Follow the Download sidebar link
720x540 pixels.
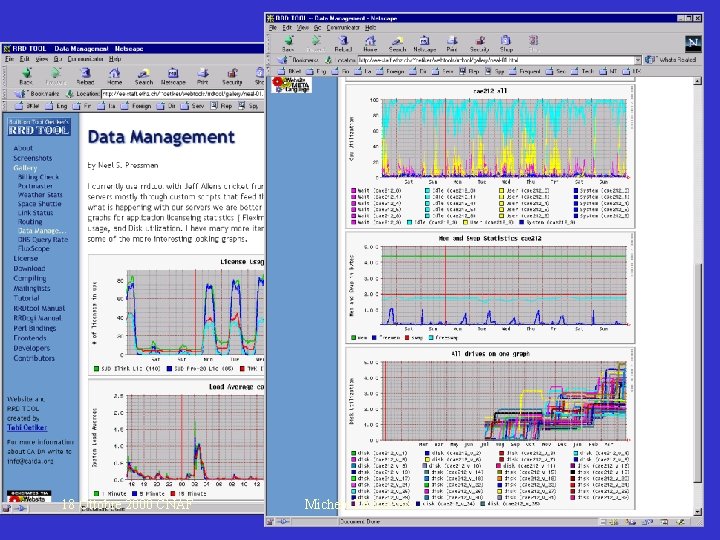(29, 268)
